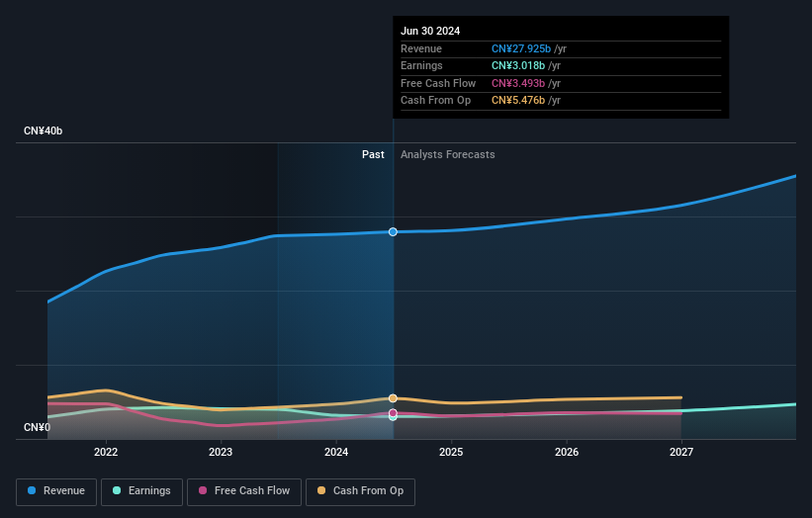Click the 2022 x-axis label
Image resolution: width=812 pixels, height=518 pixels.
point(106,453)
